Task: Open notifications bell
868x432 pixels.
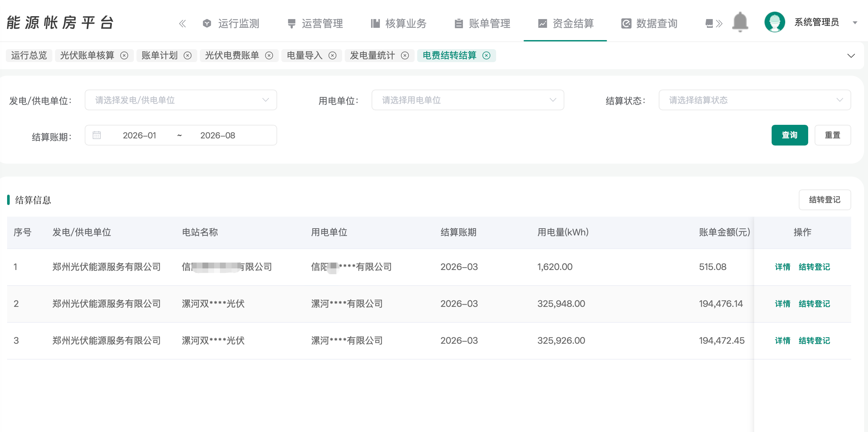Action: point(740,22)
